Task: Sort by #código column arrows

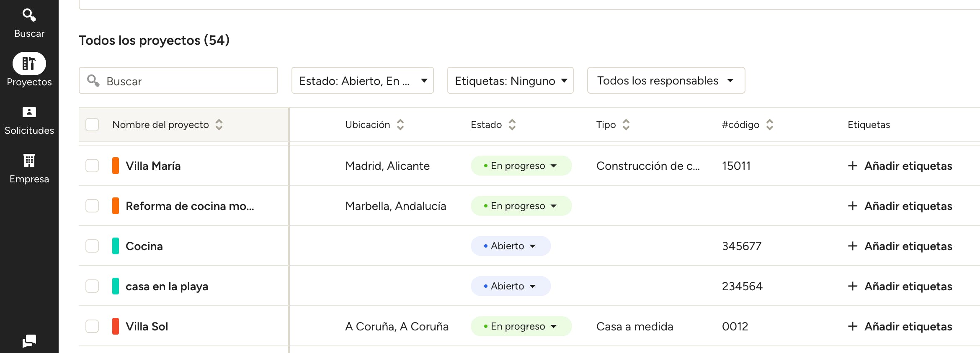Action: coord(770,125)
